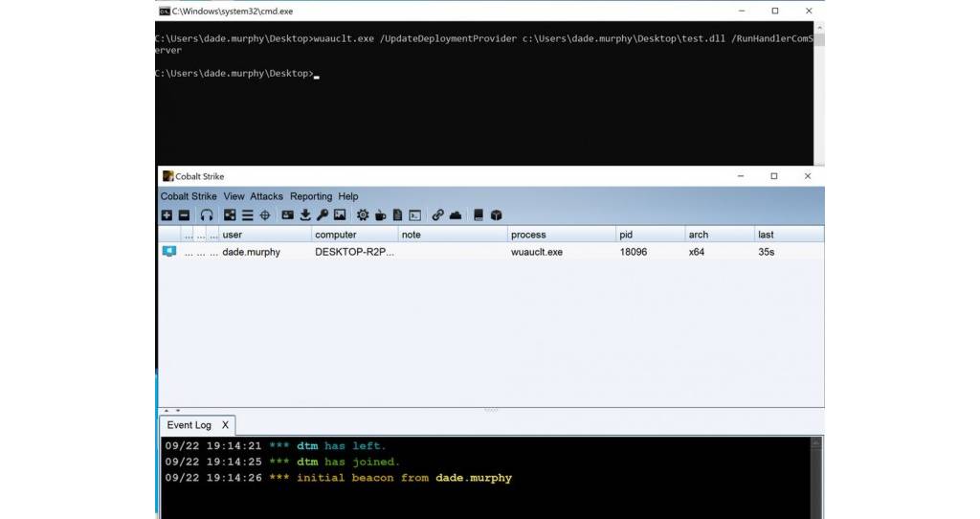Open listeners with the headphones icon

[x=207, y=215]
